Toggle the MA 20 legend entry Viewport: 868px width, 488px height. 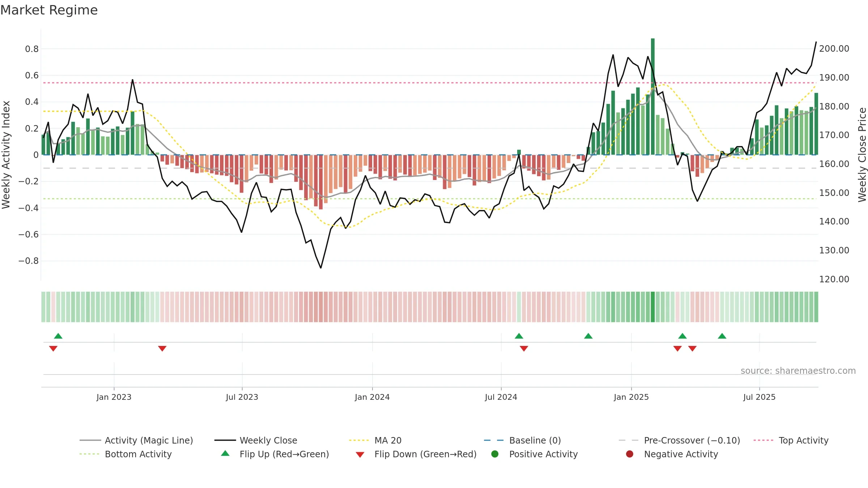point(375,440)
